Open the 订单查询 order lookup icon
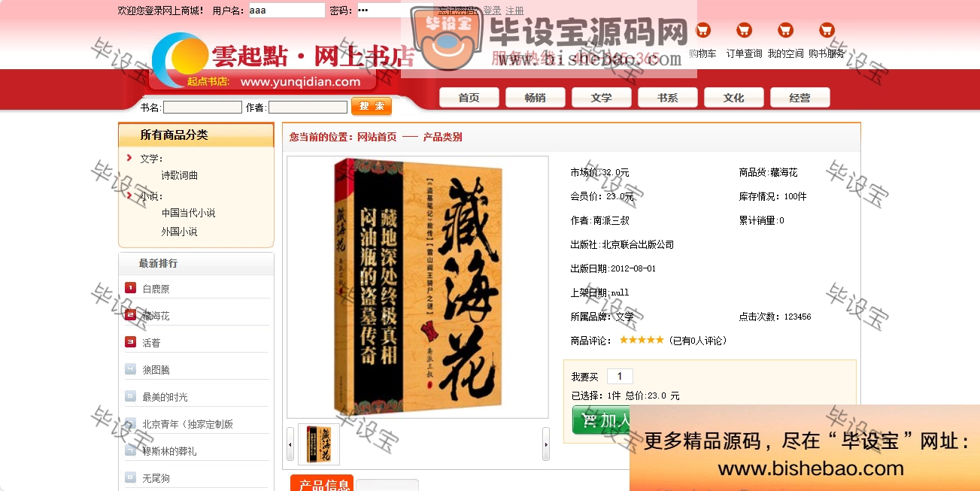 pos(744,31)
